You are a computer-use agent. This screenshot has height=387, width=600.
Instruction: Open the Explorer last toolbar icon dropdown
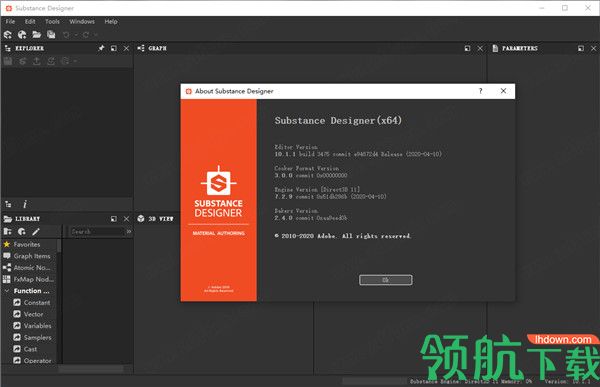click(75, 61)
